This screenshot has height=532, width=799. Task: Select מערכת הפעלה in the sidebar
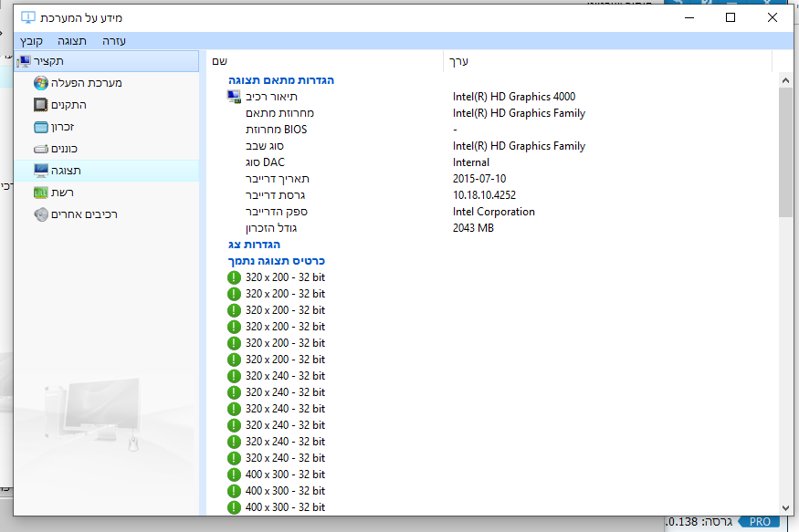[107, 83]
